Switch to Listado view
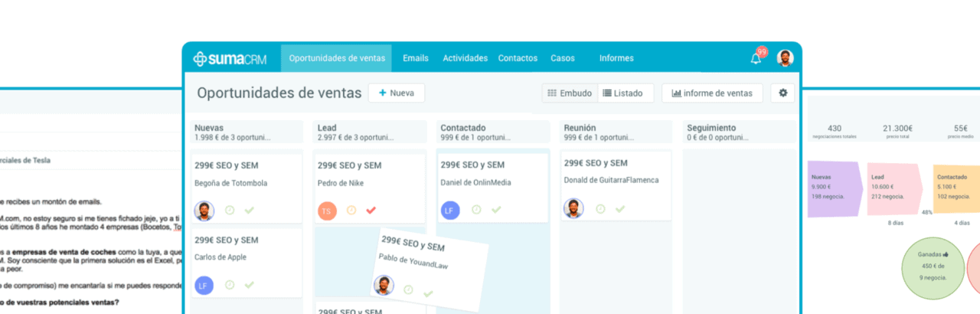 (x=625, y=93)
